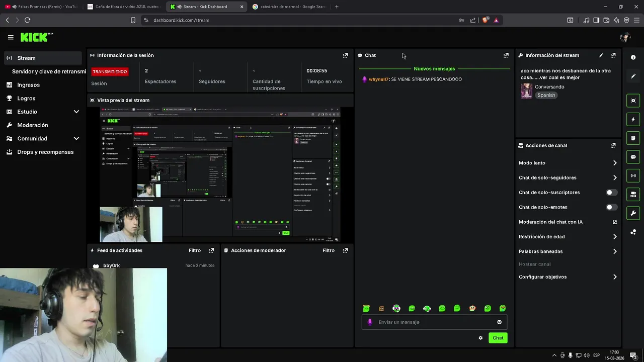
Task: Select Stream in the left menu
Action: tap(42, 58)
